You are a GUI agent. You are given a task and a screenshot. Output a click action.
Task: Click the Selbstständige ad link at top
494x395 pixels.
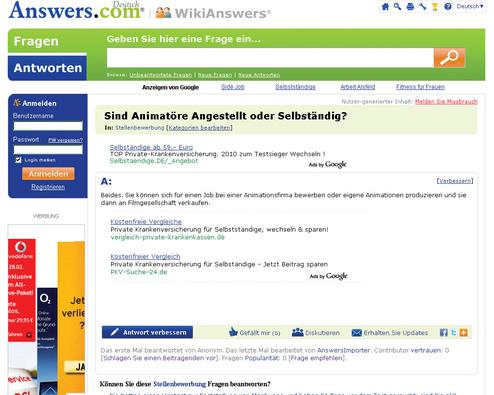coord(295,87)
